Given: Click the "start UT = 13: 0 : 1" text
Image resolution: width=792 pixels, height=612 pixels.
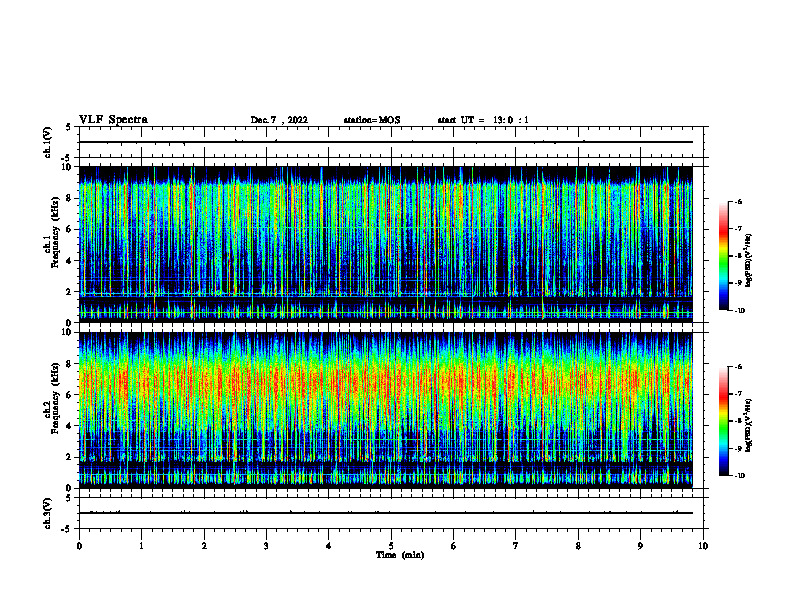Looking at the screenshot, I should pyautogui.click(x=483, y=120).
